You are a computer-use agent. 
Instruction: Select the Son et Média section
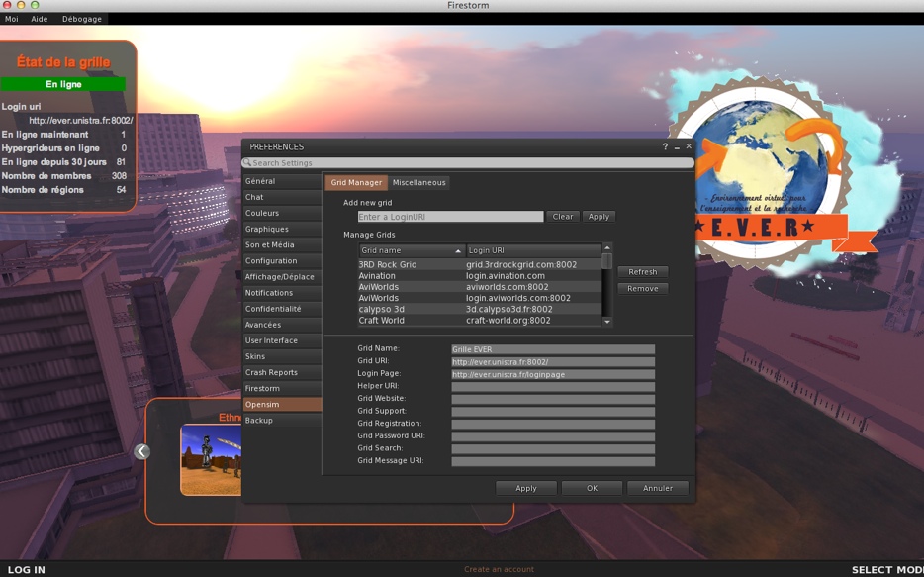click(282, 245)
